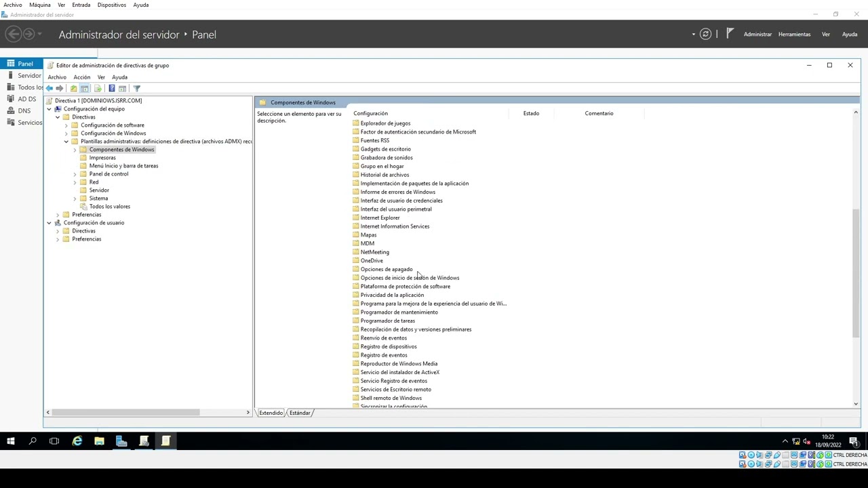Switch to the Extendido tab
868x488 pixels.
271,413
